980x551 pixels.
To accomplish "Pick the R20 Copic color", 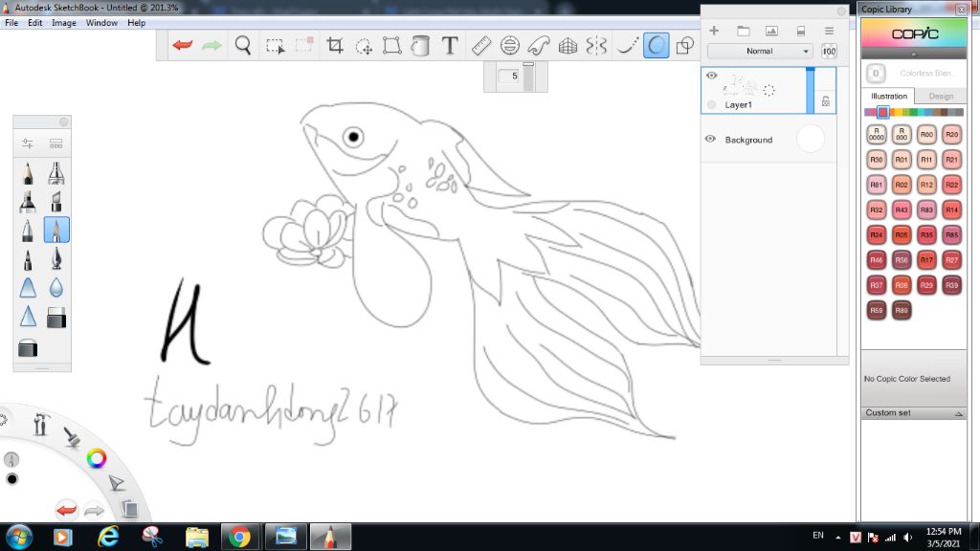I will pyautogui.click(x=952, y=134).
